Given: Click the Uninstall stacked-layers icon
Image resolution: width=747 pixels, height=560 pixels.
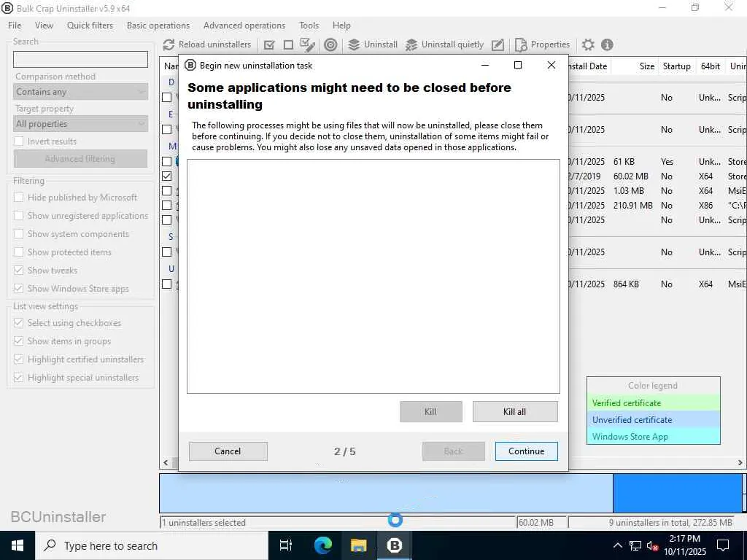Looking at the screenshot, I should (x=354, y=44).
